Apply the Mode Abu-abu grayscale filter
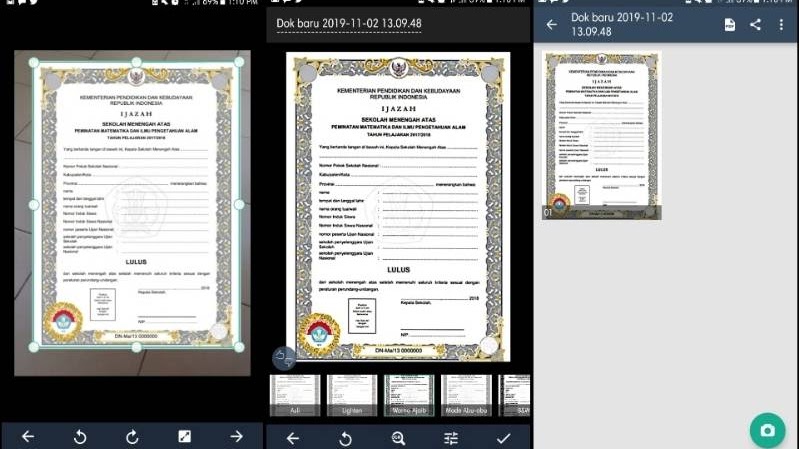This screenshot has width=799, height=449. click(x=466, y=395)
